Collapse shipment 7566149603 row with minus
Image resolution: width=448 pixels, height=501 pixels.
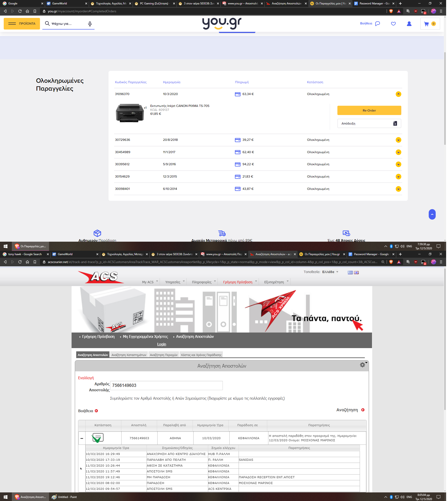[82, 438]
